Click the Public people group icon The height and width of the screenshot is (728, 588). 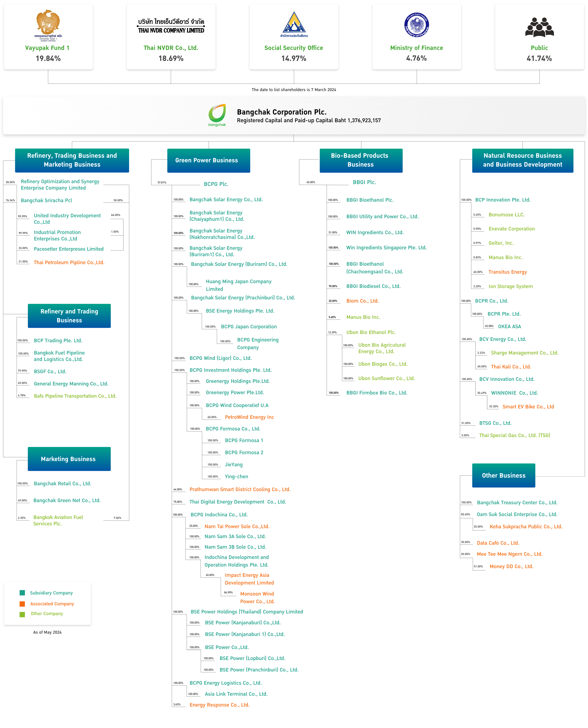pyautogui.click(x=540, y=27)
